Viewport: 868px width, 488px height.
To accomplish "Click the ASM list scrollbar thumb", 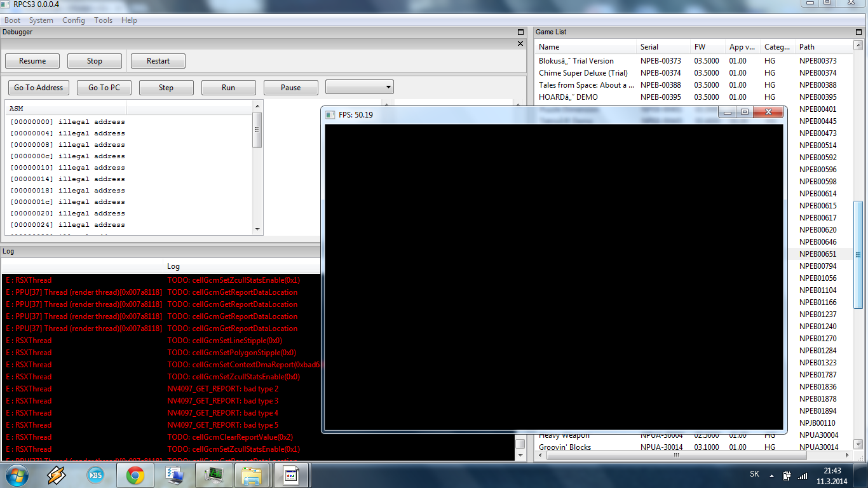I will point(257,130).
